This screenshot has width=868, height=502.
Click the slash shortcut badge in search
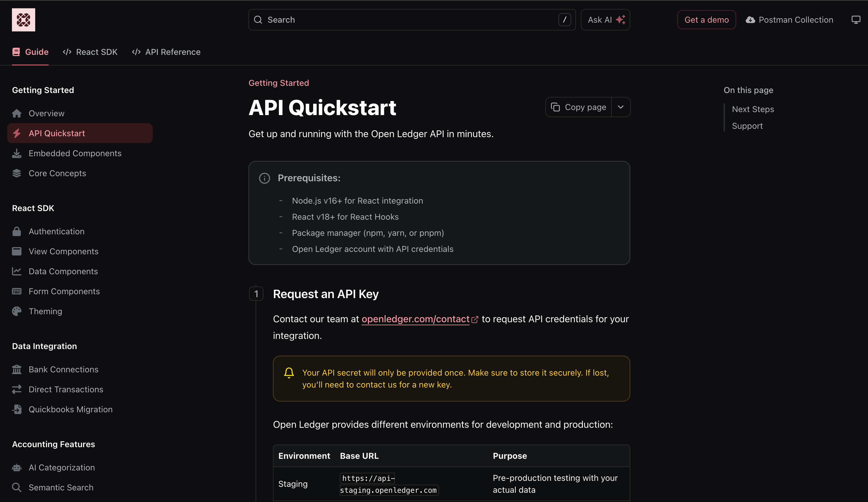point(565,20)
